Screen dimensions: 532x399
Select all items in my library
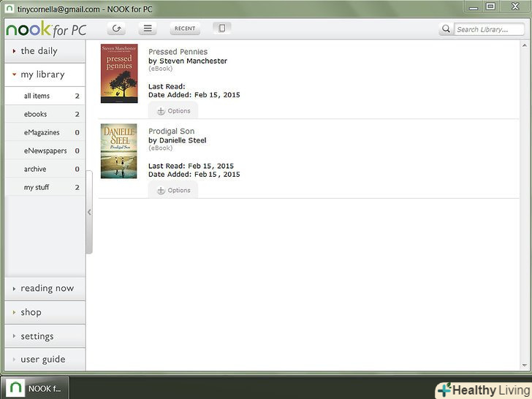[x=45, y=96]
